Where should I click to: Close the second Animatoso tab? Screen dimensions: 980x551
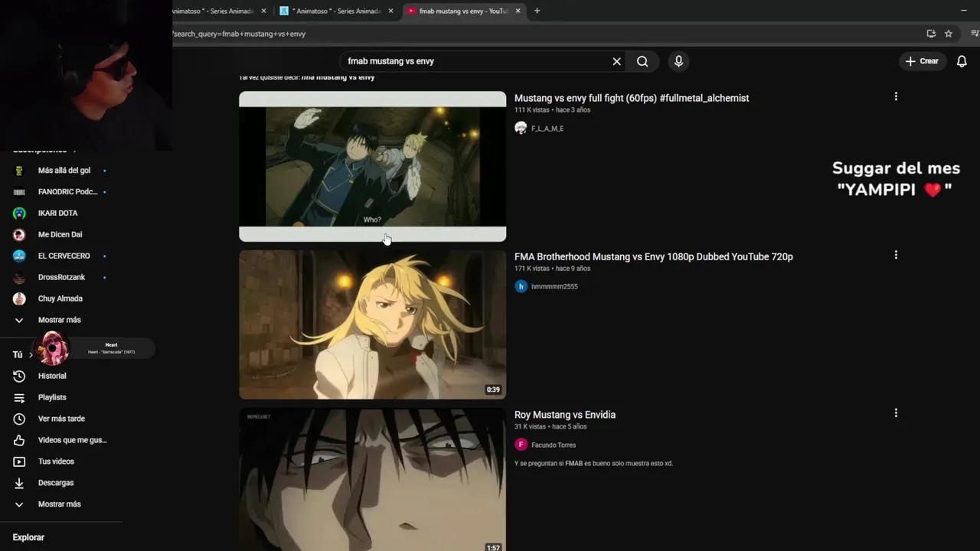tap(391, 11)
